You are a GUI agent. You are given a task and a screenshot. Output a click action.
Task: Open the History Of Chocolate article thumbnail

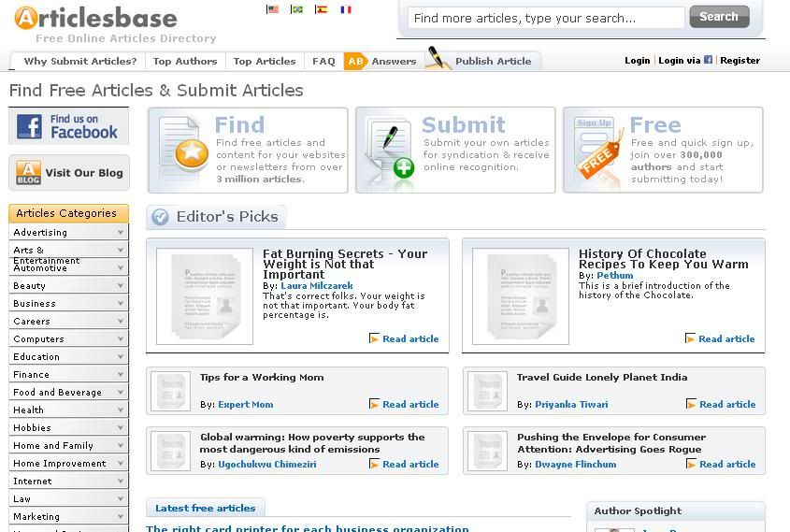[x=521, y=296]
